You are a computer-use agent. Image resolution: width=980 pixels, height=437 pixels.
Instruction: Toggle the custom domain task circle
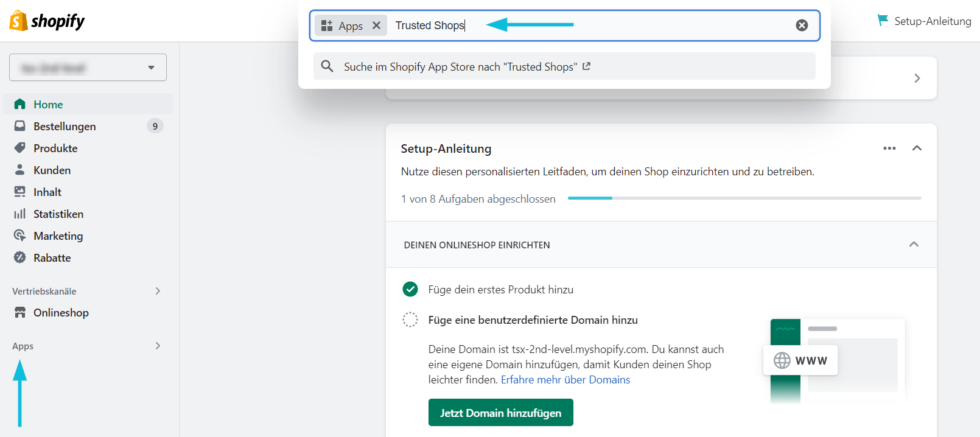[x=410, y=320]
